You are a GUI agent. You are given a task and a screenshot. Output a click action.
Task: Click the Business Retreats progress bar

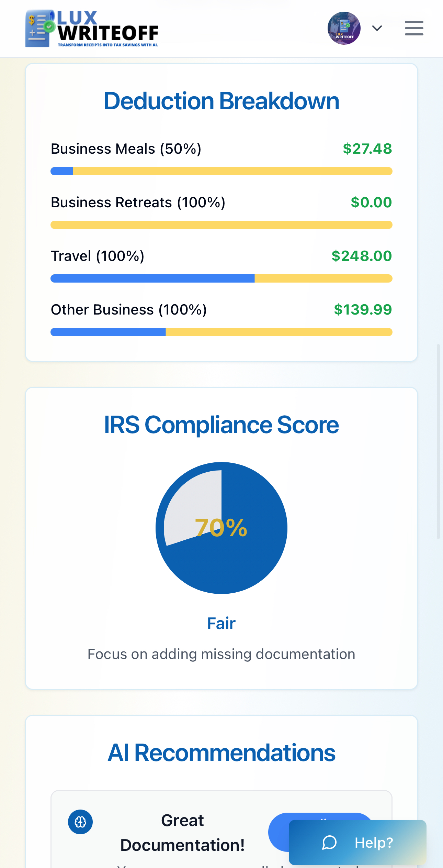click(x=221, y=225)
